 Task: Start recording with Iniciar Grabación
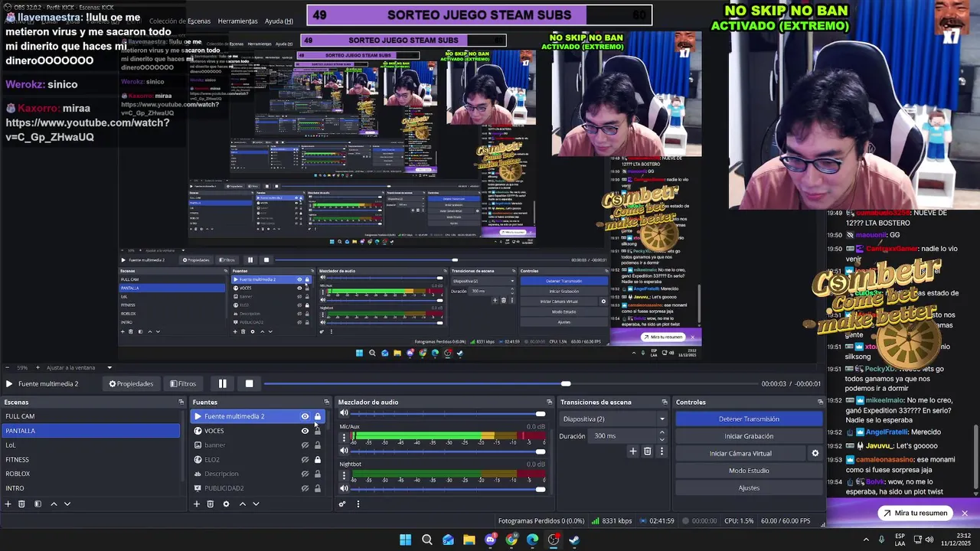pos(749,436)
